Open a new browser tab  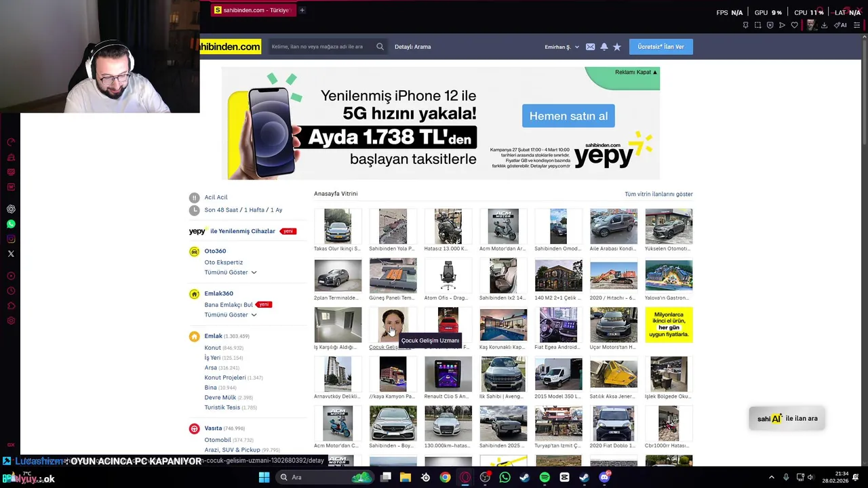pos(302,10)
